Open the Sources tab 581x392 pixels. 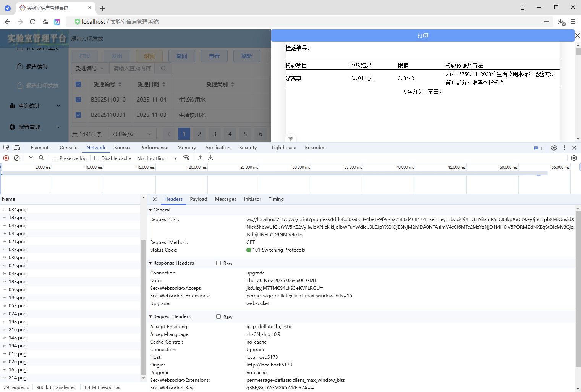tap(123, 148)
